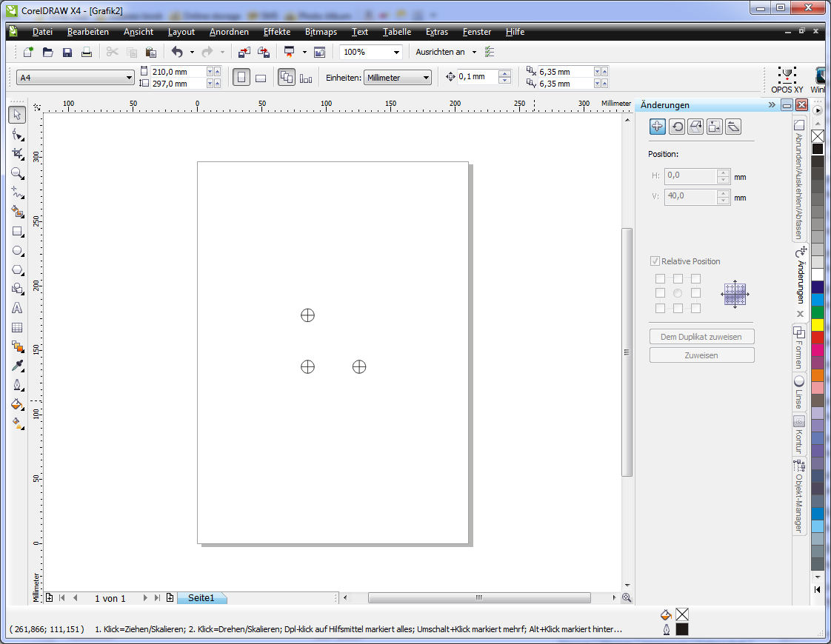Select landscape page orientation
The width and height of the screenshot is (831, 644).
click(x=261, y=78)
